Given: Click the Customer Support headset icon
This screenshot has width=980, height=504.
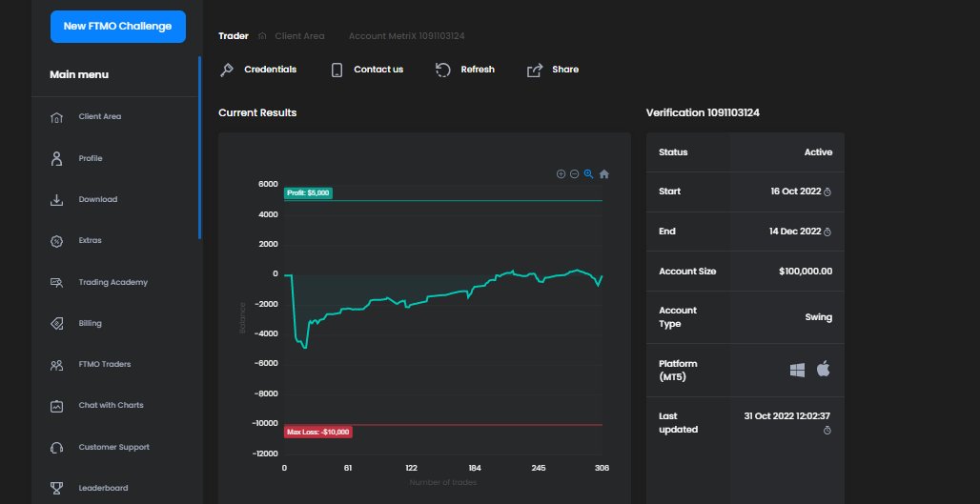Looking at the screenshot, I should click(57, 448).
